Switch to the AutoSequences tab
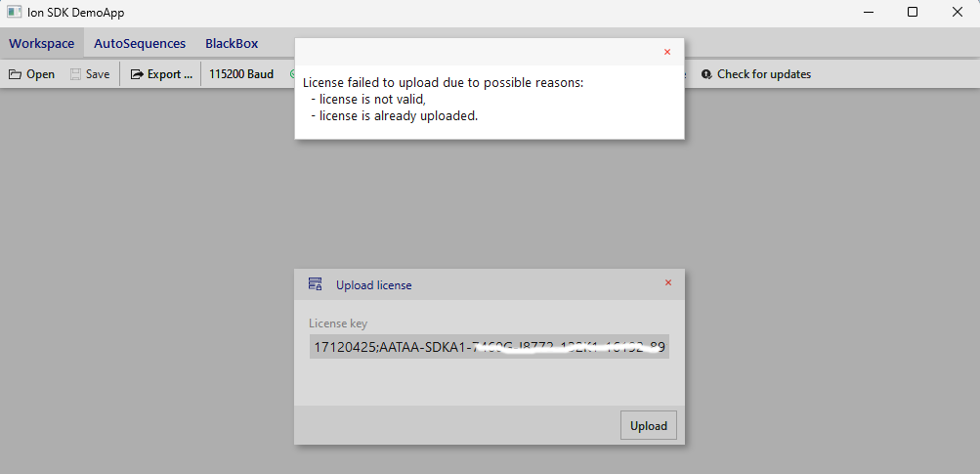Screen dimensions: 980x474 tap(140, 44)
